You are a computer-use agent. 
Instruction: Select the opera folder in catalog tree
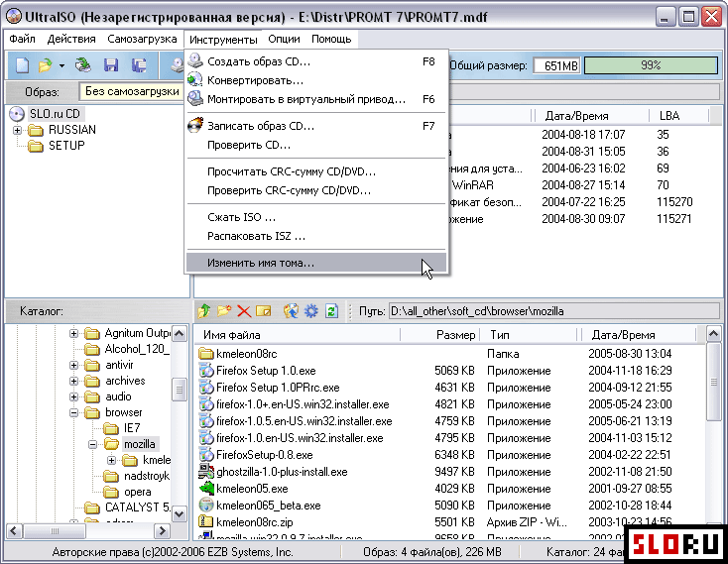(127, 492)
